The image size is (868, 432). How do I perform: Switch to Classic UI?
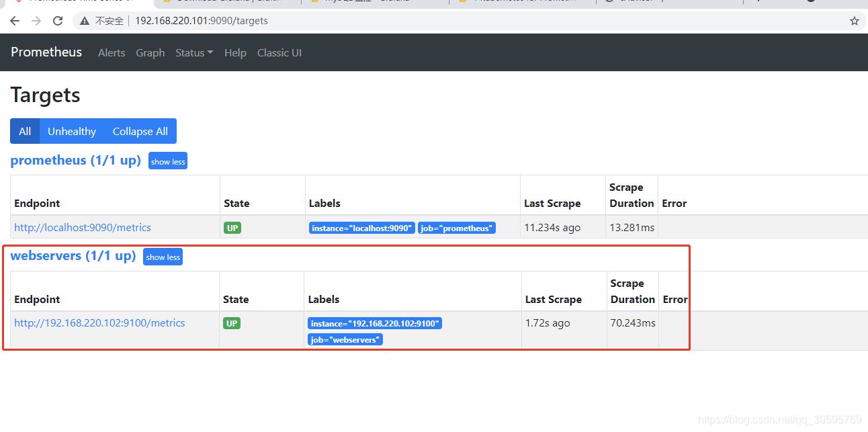coord(279,53)
